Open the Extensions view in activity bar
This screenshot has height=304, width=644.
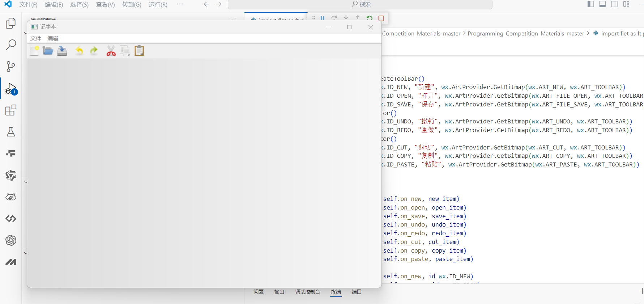pyautogui.click(x=11, y=110)
